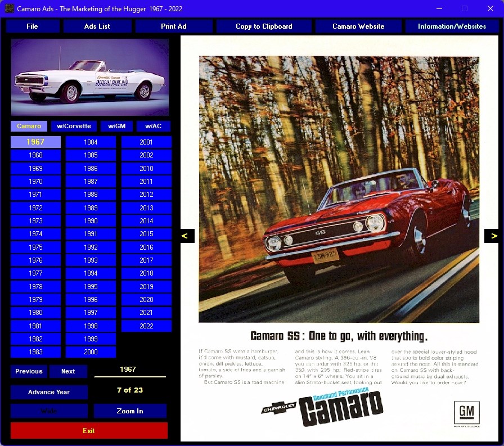Open ads for 1976
Viewport: 504px width, 446px height.
pos(35,260)
